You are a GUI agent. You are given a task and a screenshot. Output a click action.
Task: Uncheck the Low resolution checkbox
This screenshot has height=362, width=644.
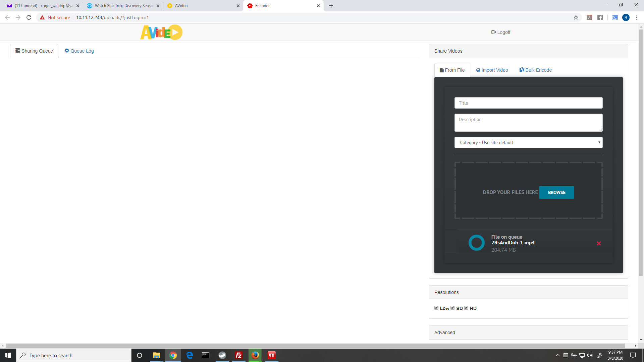436,308
